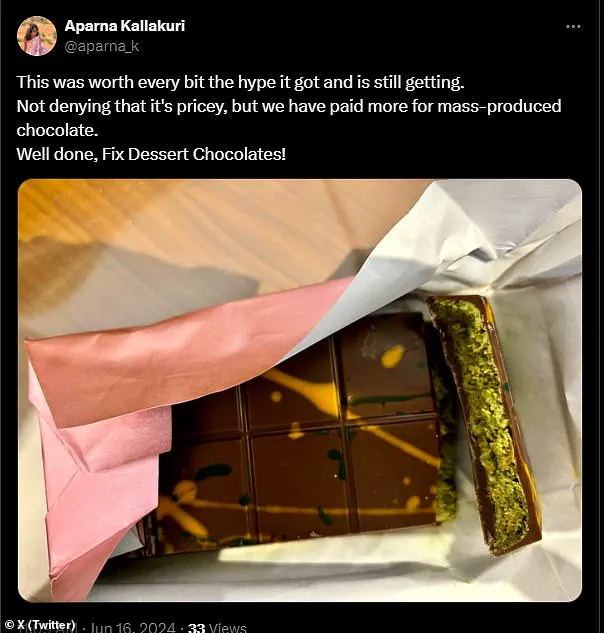The width and height of the screenshot is (604, 633).
Task: Open the three-dot more options menu
Action: tap(573, 27)
